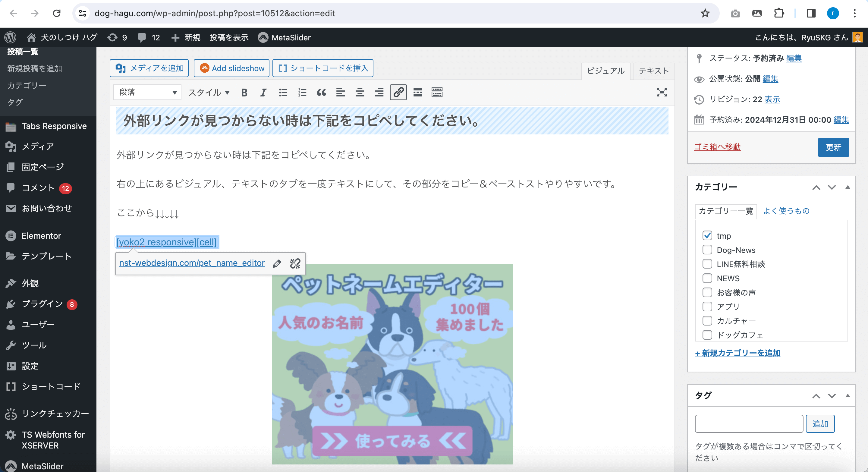The image size is (868, 472).
Task: Click the browser address bar URL
Action: tap(215, 13)
